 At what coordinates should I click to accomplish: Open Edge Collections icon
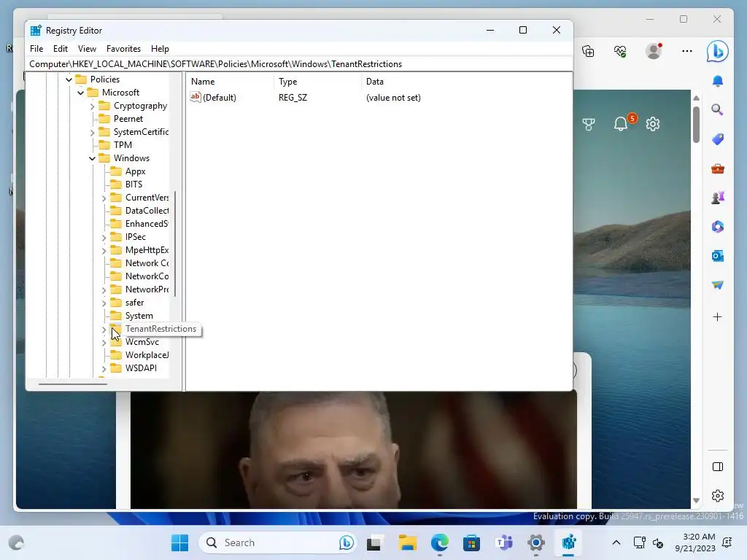589,51
